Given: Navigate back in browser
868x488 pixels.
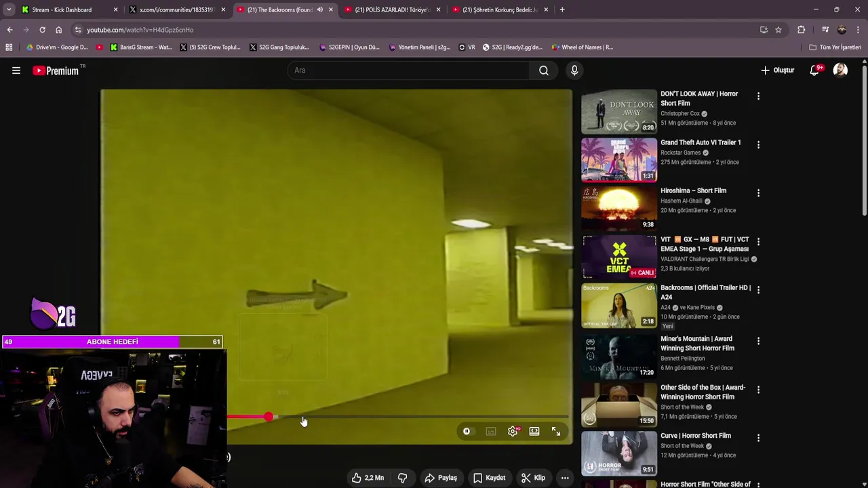Looking at the screenshot, I should pos(9,30).
